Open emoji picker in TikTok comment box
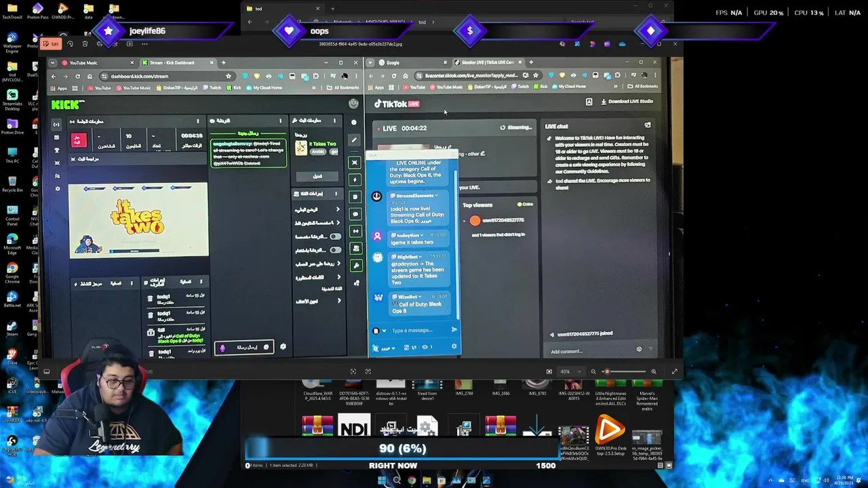The width and height of the screenshot is (868, 488). (x=639, y=350)
